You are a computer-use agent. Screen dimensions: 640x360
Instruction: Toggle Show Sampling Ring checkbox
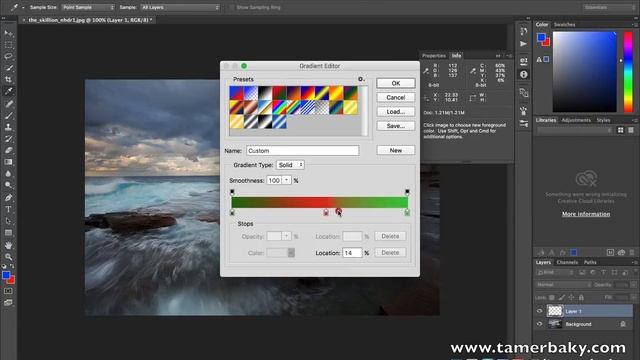232,7
